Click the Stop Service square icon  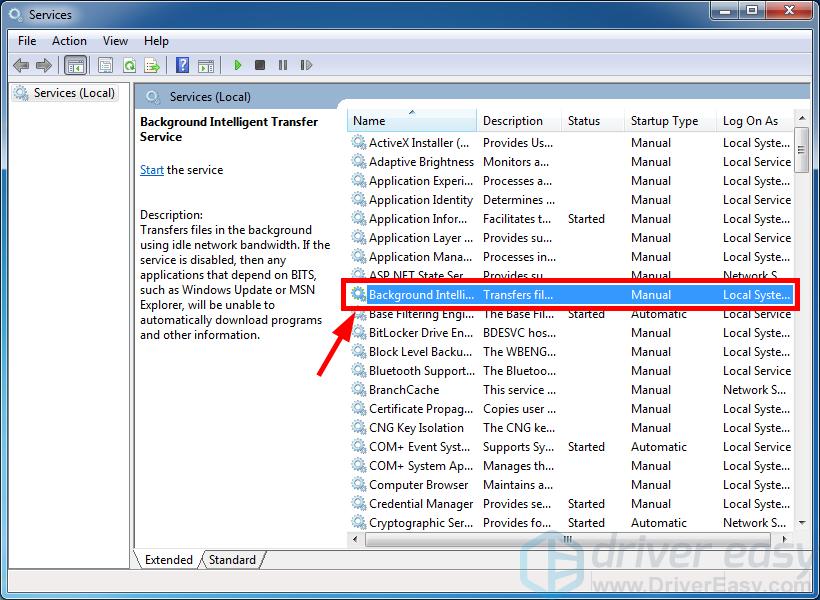[x=260, y=65]
